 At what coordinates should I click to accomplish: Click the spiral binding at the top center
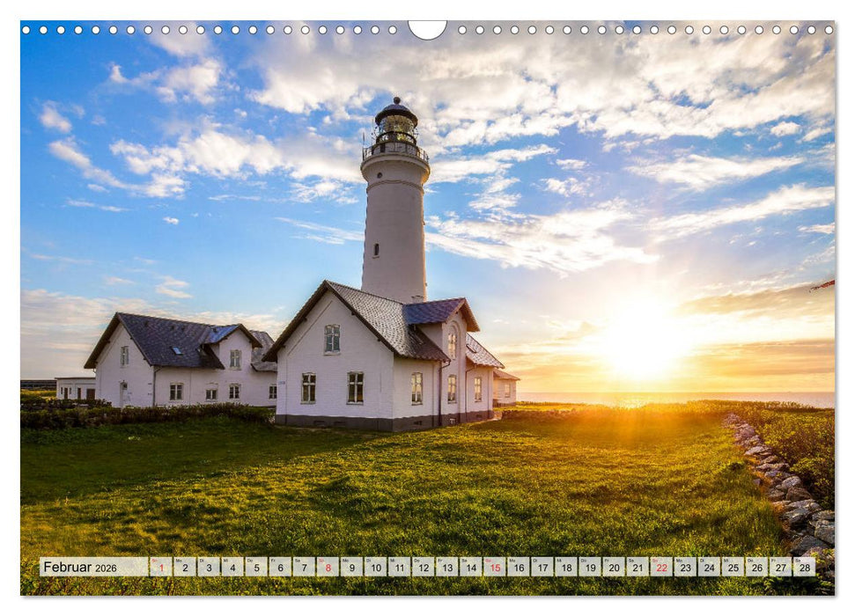point(427,31)
